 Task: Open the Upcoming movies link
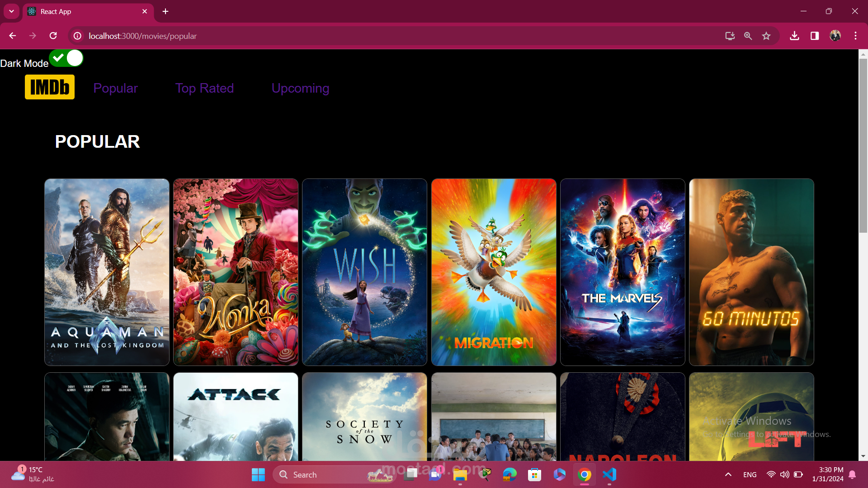(x=300, y=88)
